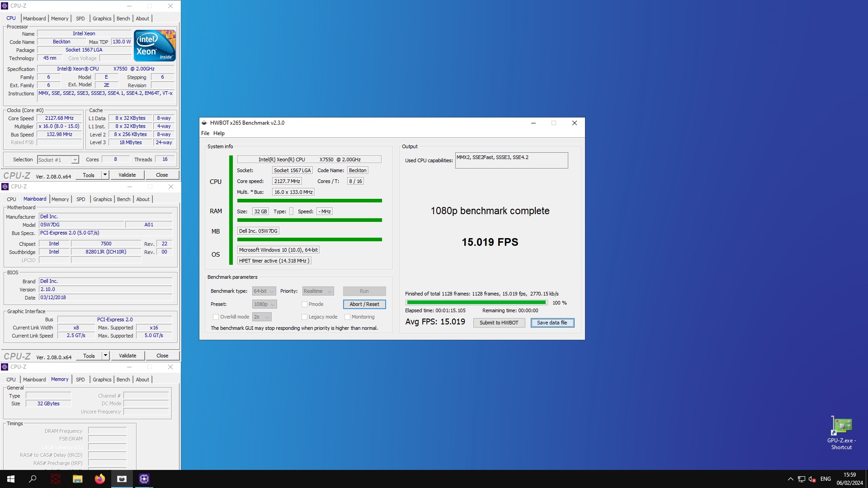The width and height of the screenshot is (868, 488).
Task: Open Graphics tab in bottom CPU-Z window
Action: coord(102,380)
